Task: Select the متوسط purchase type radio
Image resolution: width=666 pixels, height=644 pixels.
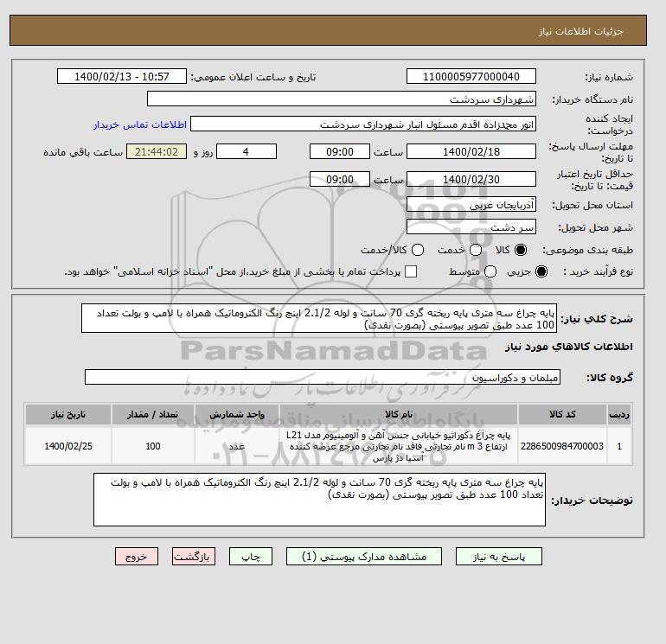Action: tap(490, 271)
